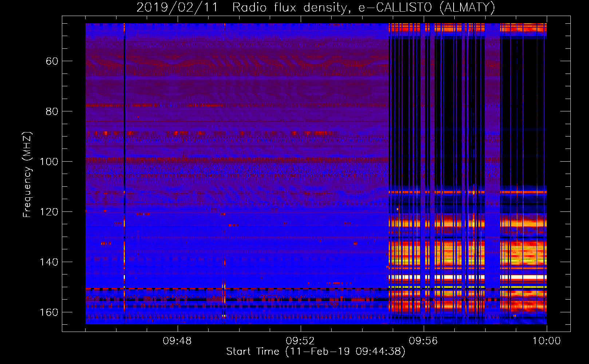The image size is (589, 364).
Task: Click the '10:00' time tick label
Action: pos(546,341)
